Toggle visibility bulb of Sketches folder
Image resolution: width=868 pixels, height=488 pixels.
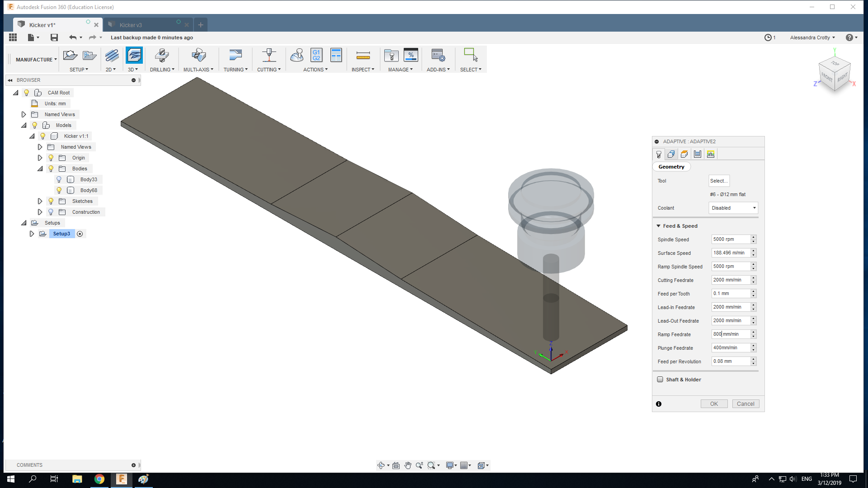[x=51, y=201]
